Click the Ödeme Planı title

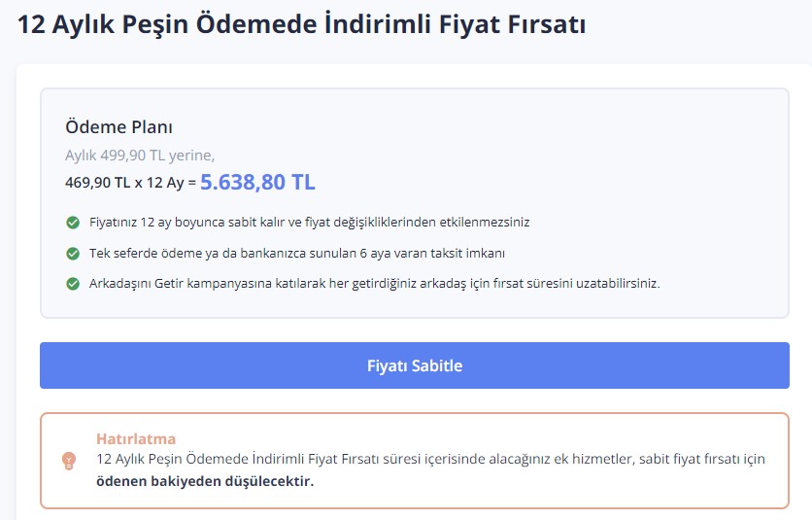pos(118,127)
